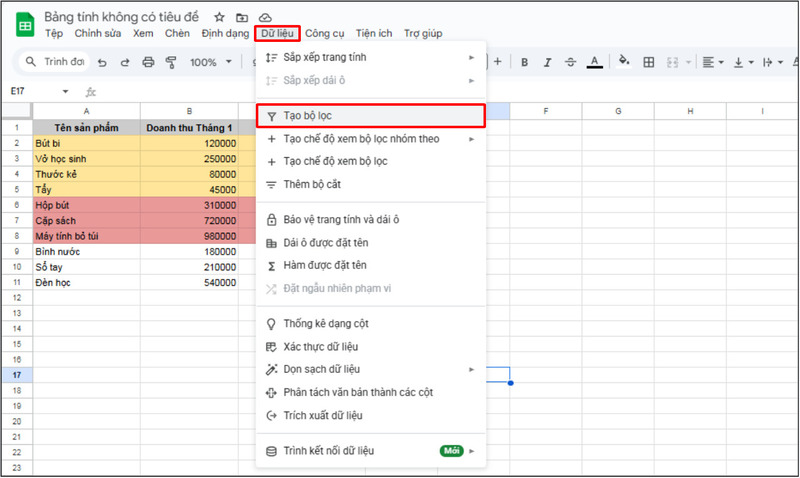The width and height of the screenshot is (800, 478).
Task: Click the Tên sản phẩm header cell
Action: click(86, 128)
